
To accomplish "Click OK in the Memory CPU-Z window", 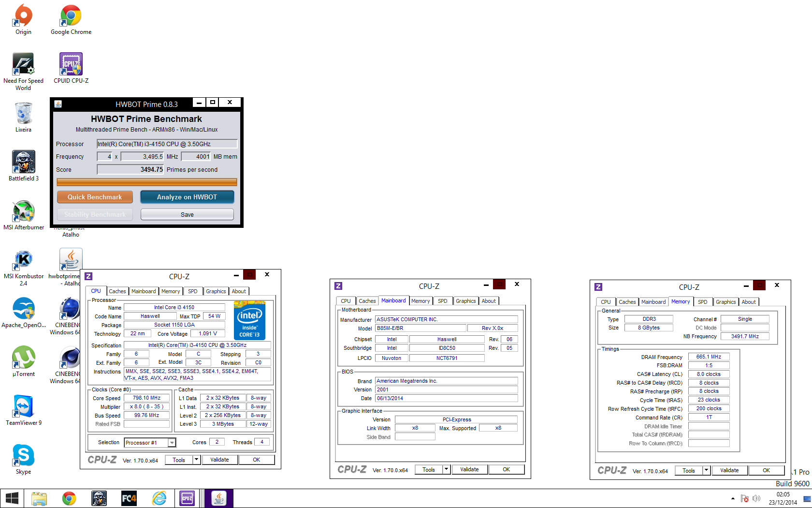I will click(767, 470).
